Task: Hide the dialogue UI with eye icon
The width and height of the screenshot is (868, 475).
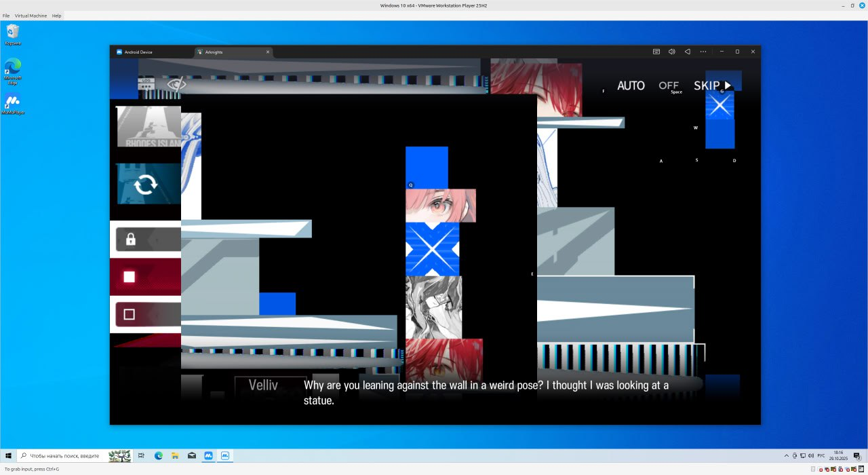Action: pyautogui.click(x=176, y=84)
